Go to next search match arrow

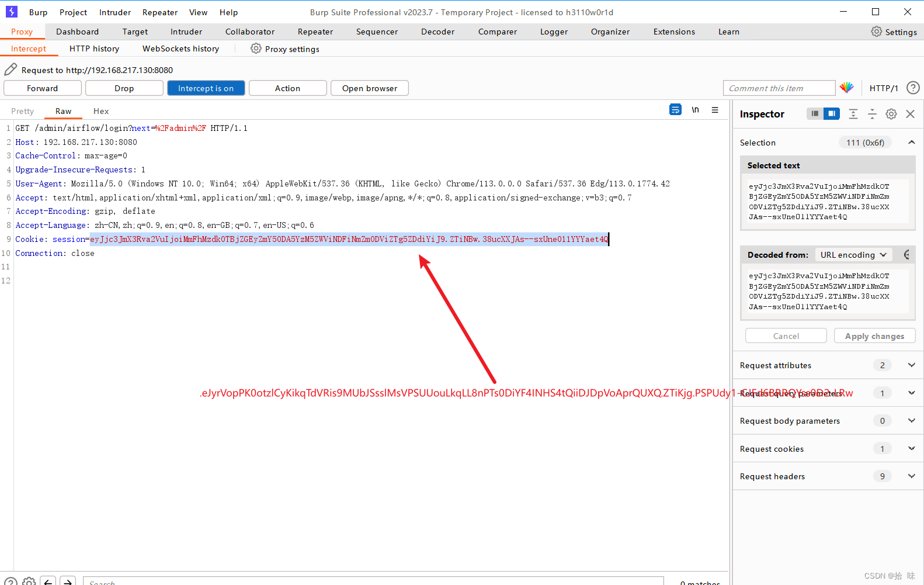[x=68, y=581]
